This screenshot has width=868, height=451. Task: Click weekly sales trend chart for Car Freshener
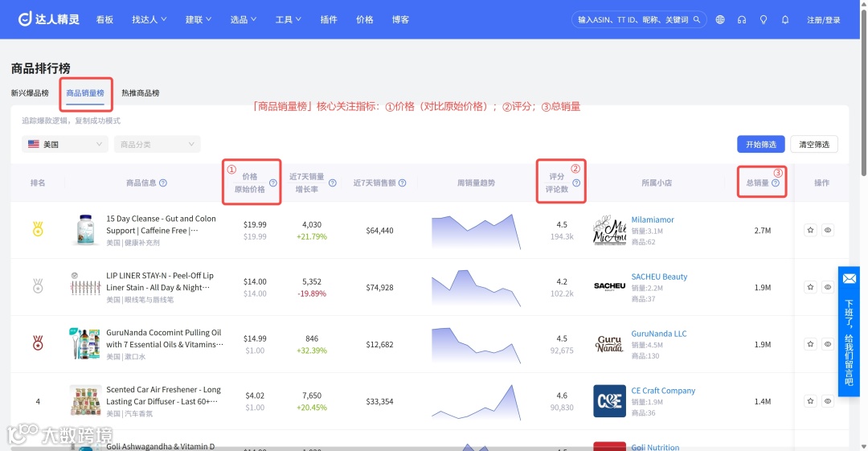point(476,402)
